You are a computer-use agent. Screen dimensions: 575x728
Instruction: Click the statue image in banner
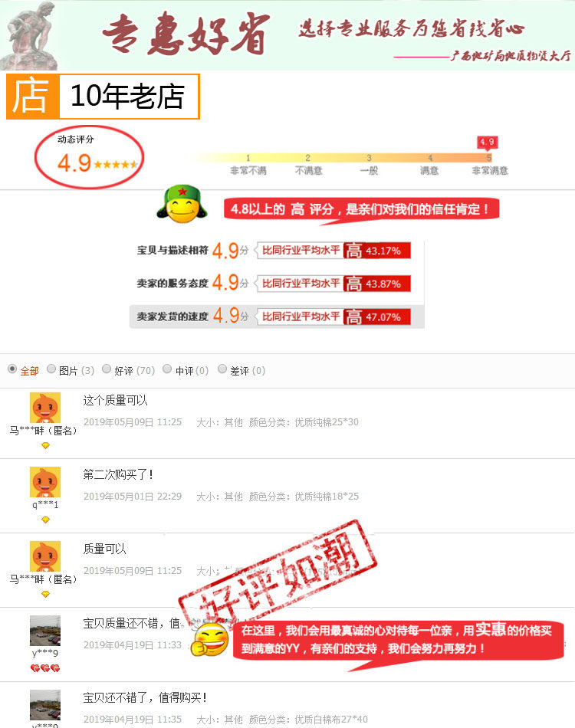point(29,36)
